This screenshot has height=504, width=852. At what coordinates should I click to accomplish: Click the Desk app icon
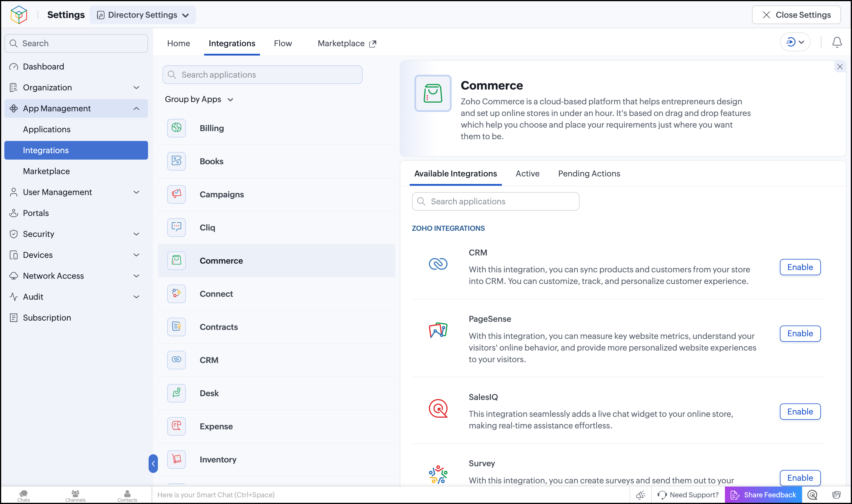point(176,393)
